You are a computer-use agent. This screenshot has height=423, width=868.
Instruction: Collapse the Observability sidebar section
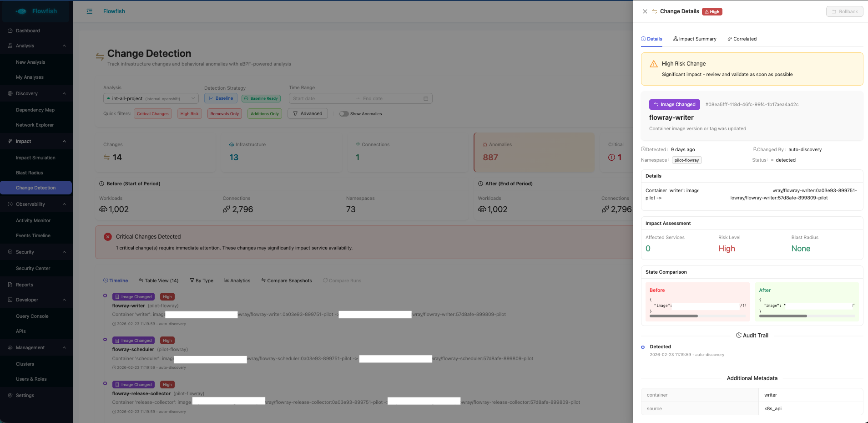point(64,204)
